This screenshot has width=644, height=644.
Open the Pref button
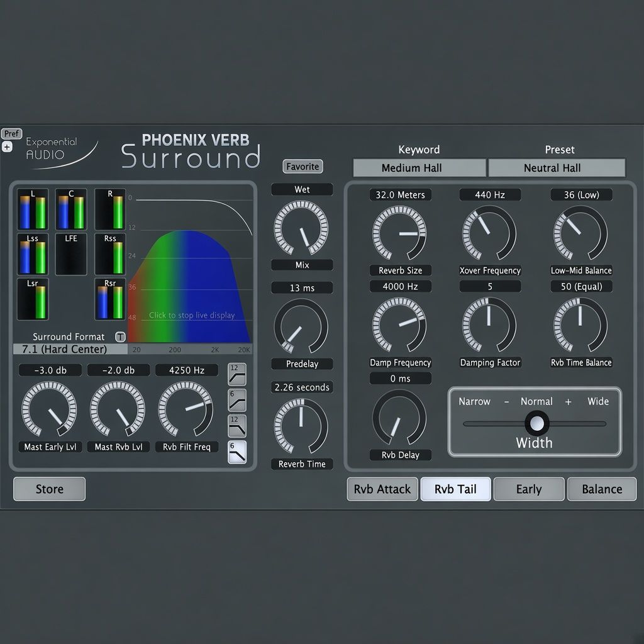point(11,133)
